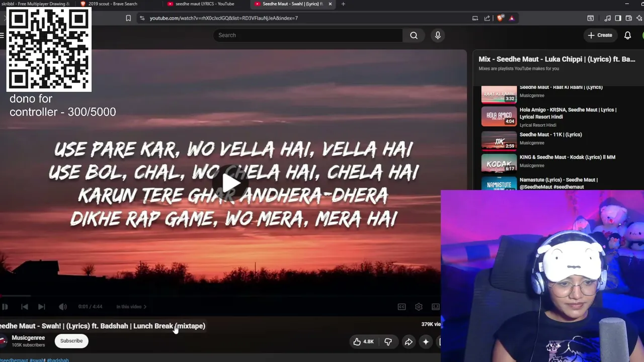This screenshot has width=644, height=362.
Task: Expand the 'In this video' chapters chevron
Action: point(145,307)
